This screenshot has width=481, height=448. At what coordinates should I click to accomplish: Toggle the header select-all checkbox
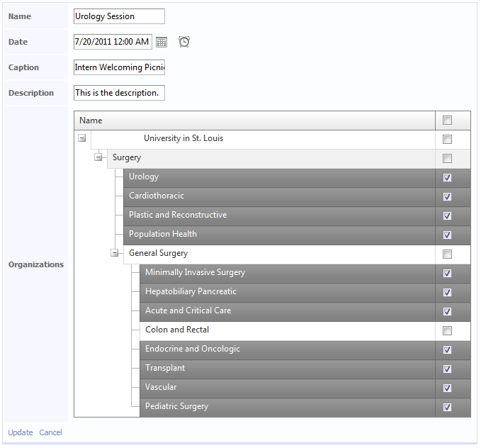click(447, 121)
